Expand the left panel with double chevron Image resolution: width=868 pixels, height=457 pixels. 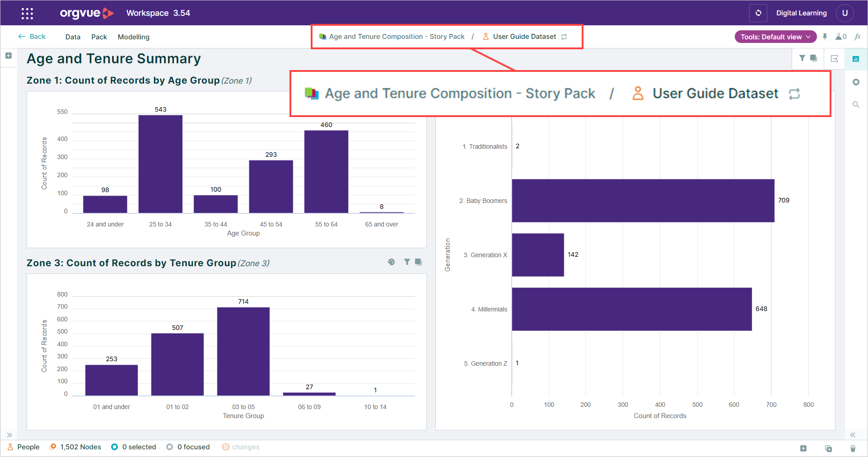(x=9, y=435)
